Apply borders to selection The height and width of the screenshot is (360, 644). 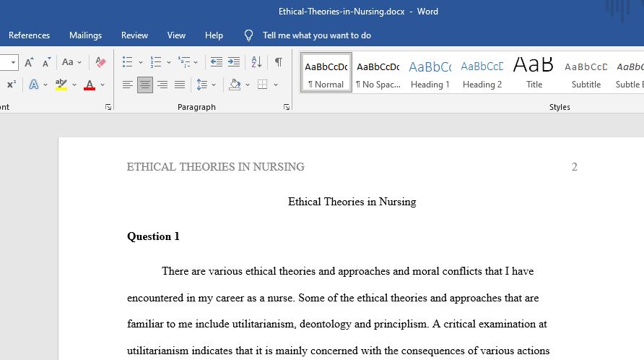[x=263, y=85]
